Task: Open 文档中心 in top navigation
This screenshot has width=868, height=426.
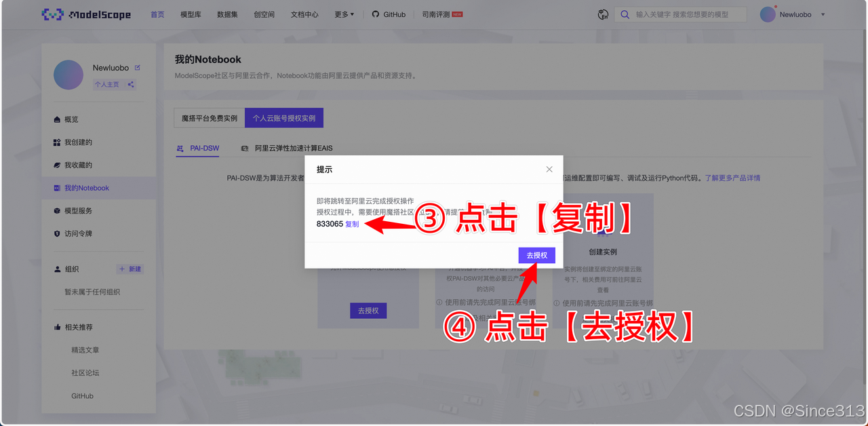Action: pyautogui.click(x=304, y=14)
